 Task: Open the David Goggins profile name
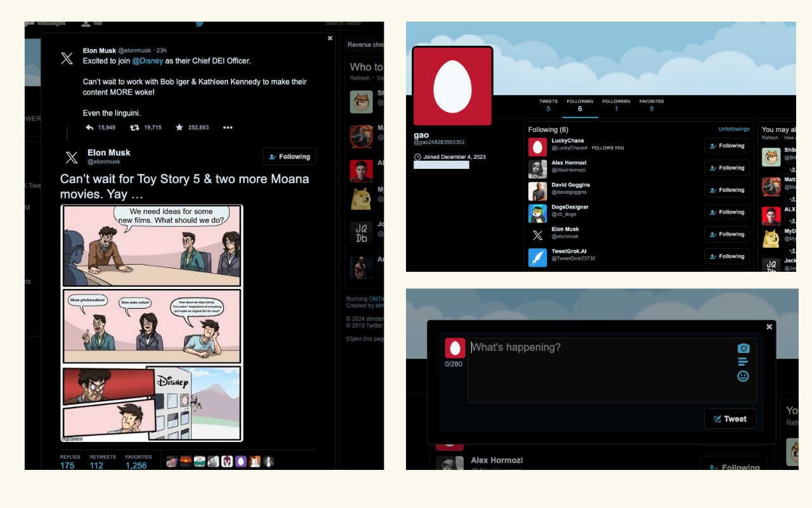571,185
